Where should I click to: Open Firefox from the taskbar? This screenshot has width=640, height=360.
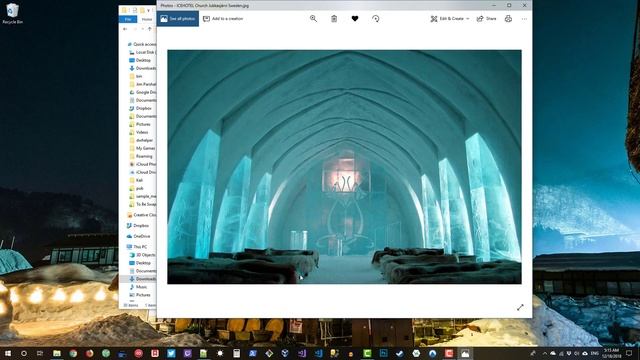pyautogui.click(x=89, y=353)
